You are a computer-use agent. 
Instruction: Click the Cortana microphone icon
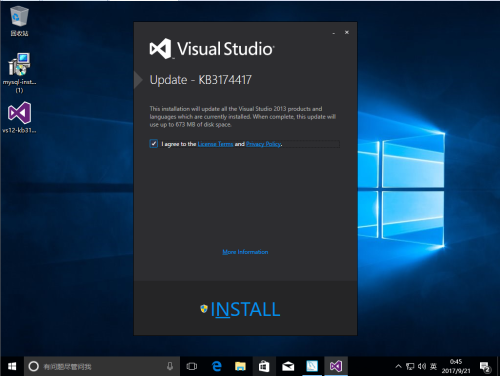coord(170,366)
